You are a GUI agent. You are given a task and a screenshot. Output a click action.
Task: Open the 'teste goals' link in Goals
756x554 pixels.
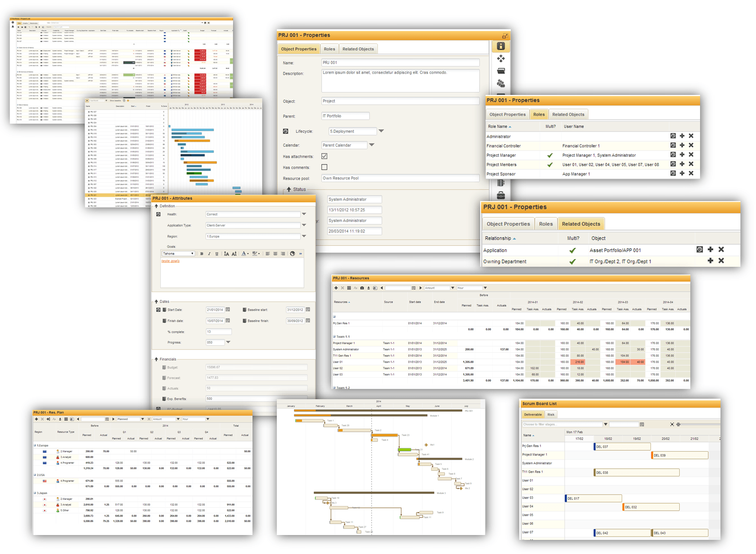[170, 261]
